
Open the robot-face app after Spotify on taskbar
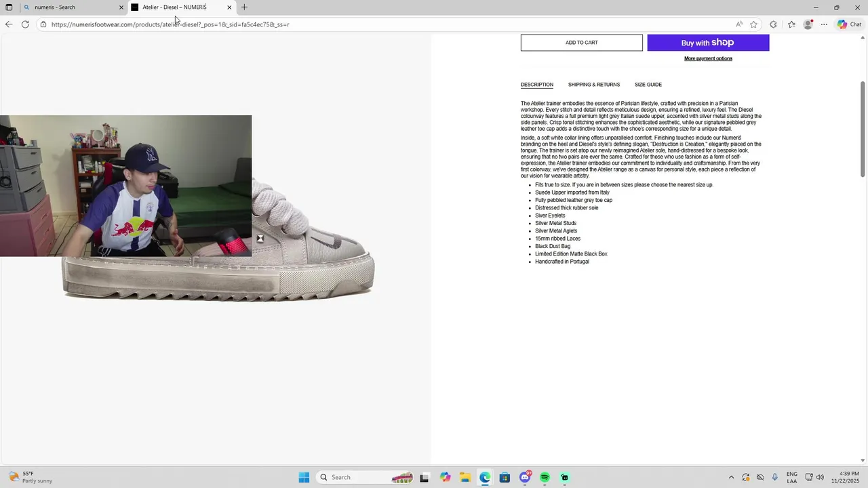click(x=565, y=477)
